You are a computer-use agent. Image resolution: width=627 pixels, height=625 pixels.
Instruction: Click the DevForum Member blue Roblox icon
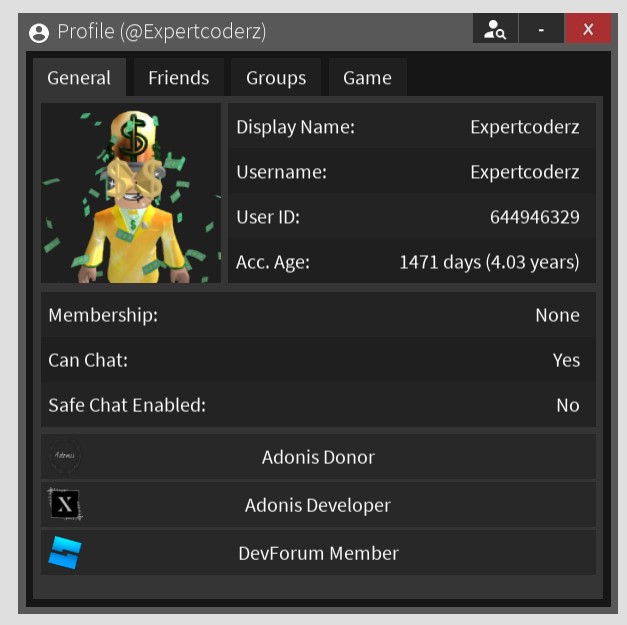(65, 553)
